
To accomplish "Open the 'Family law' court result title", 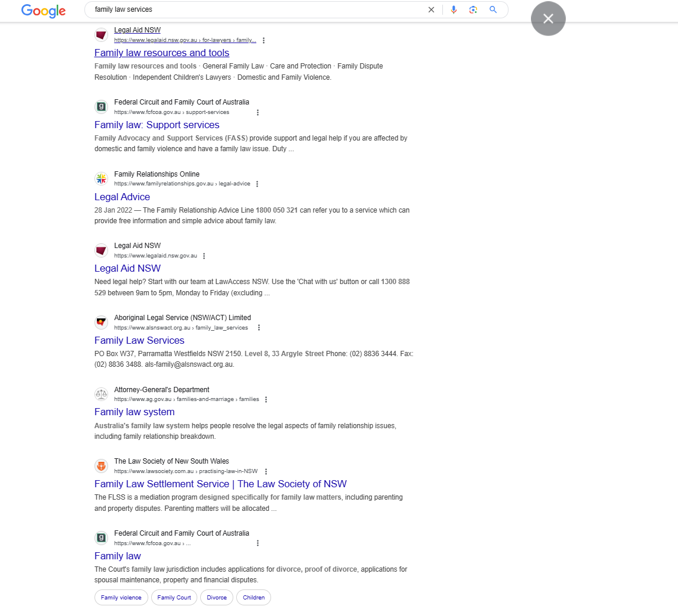I will pyautogui.click(x=118, y=556).
